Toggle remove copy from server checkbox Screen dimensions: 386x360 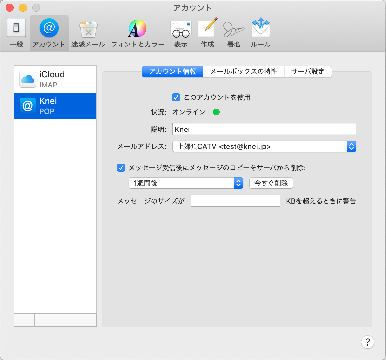pos(121,168)
